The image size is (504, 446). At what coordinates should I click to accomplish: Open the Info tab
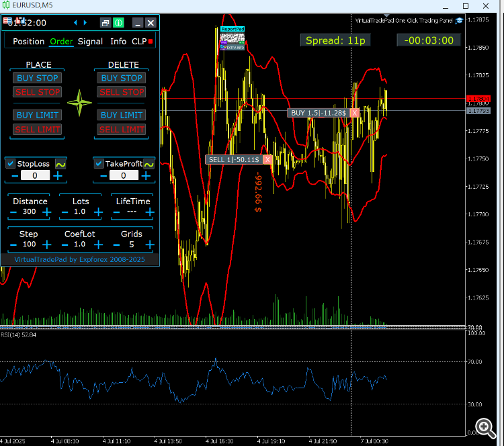[x=118, y=42]
